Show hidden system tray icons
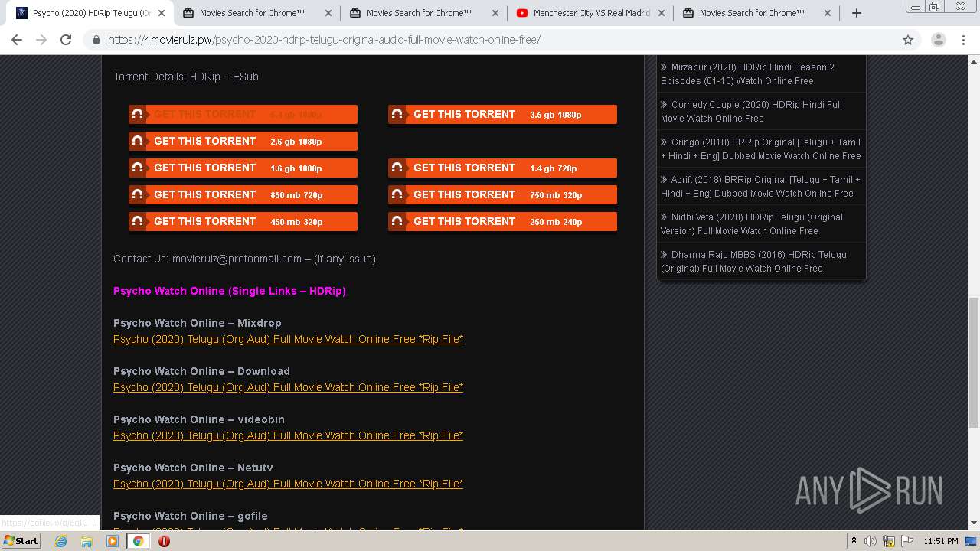The width and height of the screenshot is (980, 551). [853, 541]
